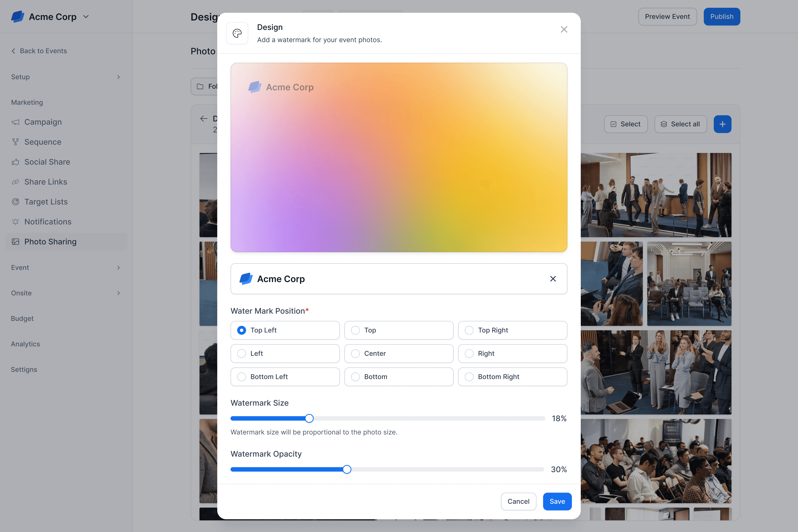Select Bottom Right watermark position
The width and height of the screenshot is (798, 532).
pos(513,377)
